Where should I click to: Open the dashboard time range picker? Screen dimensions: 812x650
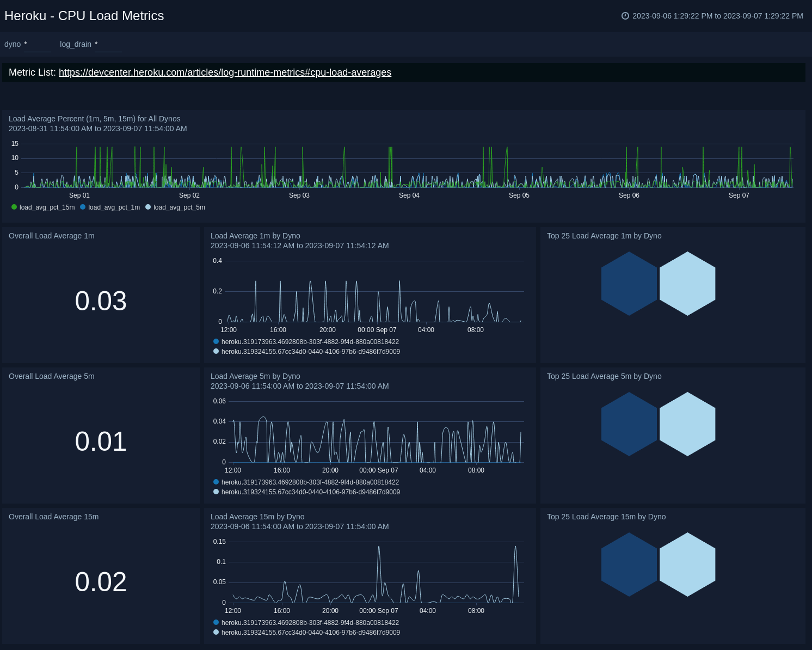click(713, 16)
